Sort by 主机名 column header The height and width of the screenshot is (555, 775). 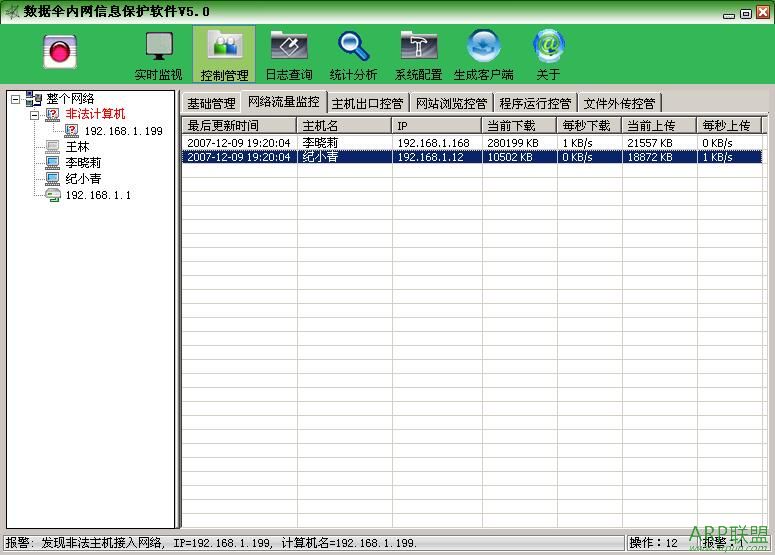click(344, 126)
